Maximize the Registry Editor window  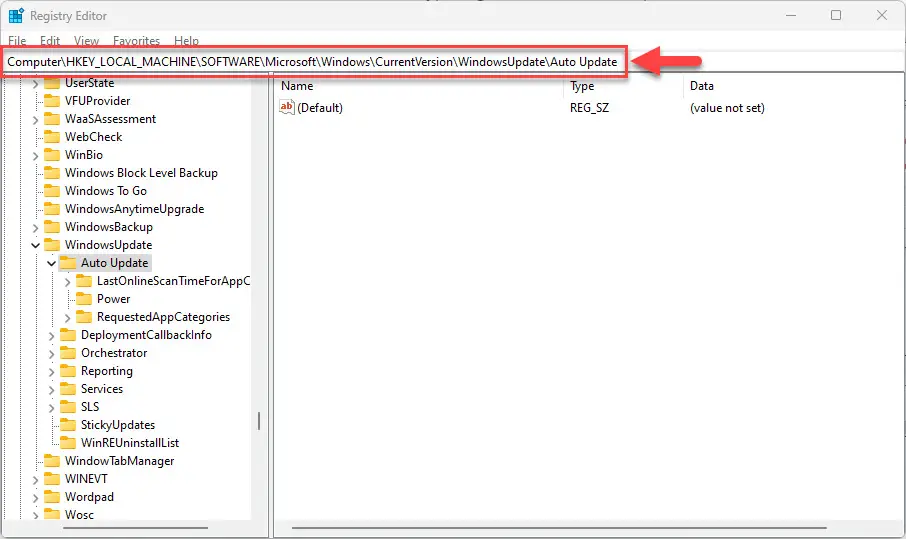coord(836,15)
